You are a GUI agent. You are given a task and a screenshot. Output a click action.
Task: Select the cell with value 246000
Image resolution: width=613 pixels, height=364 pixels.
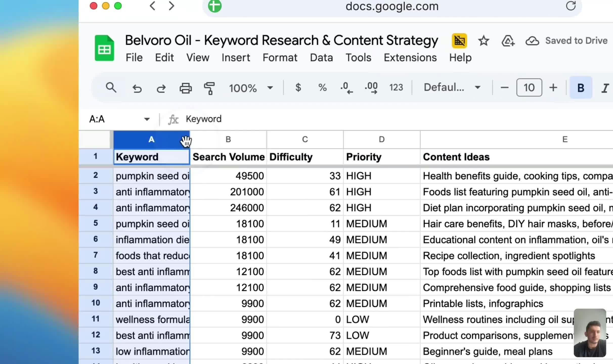click(x=228, y=208)
